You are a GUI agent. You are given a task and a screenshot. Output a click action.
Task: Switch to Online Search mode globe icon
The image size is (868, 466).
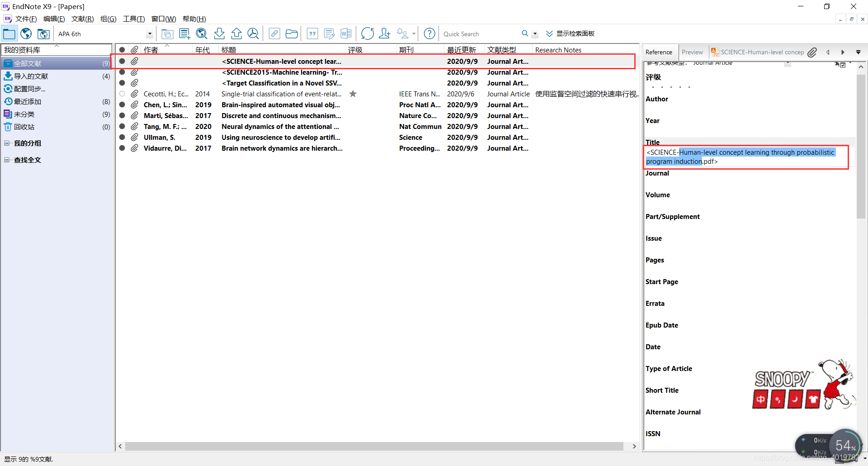pyautogui.click(x=26, y=33)
